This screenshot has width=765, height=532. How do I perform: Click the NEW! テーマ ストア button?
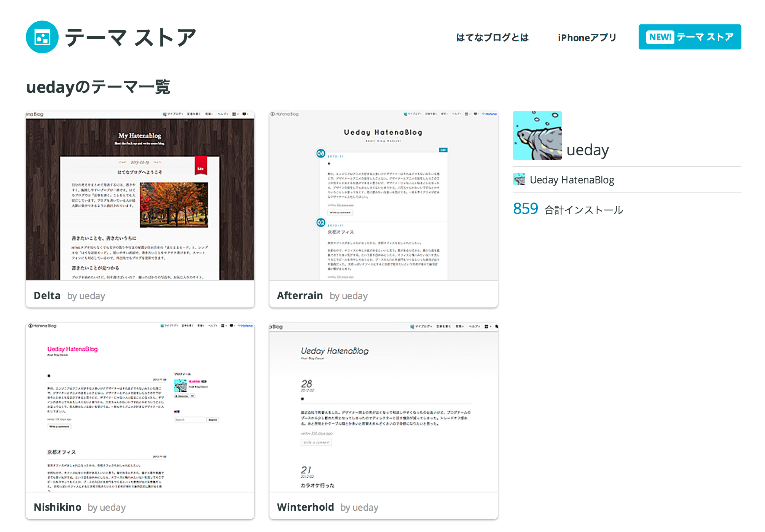pyautogui.click(x=690, y=37)
